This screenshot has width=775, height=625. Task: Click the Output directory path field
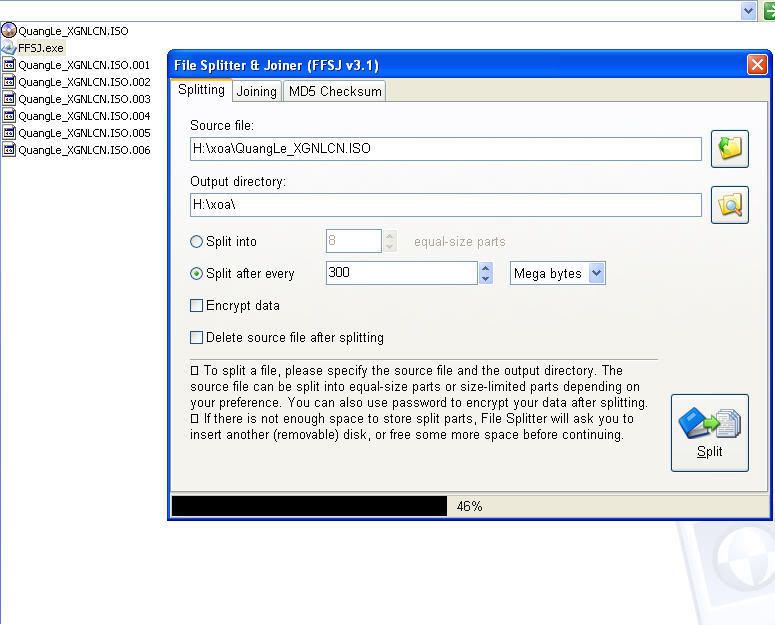point(445,205)
